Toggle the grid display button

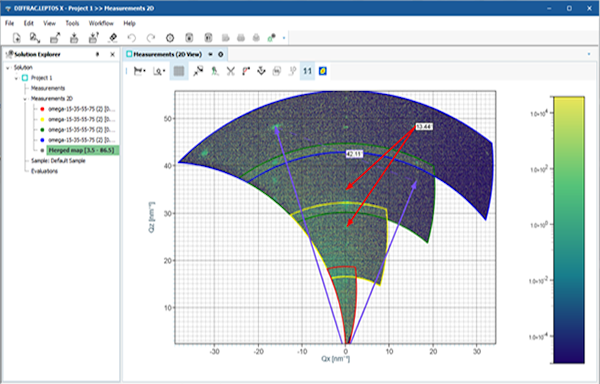(179, 71)
